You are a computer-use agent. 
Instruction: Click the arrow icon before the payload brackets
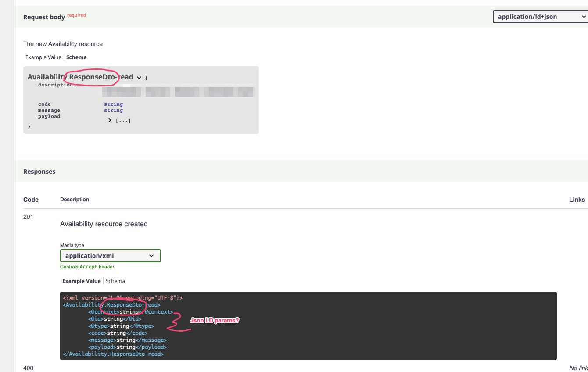pos(110,120)
